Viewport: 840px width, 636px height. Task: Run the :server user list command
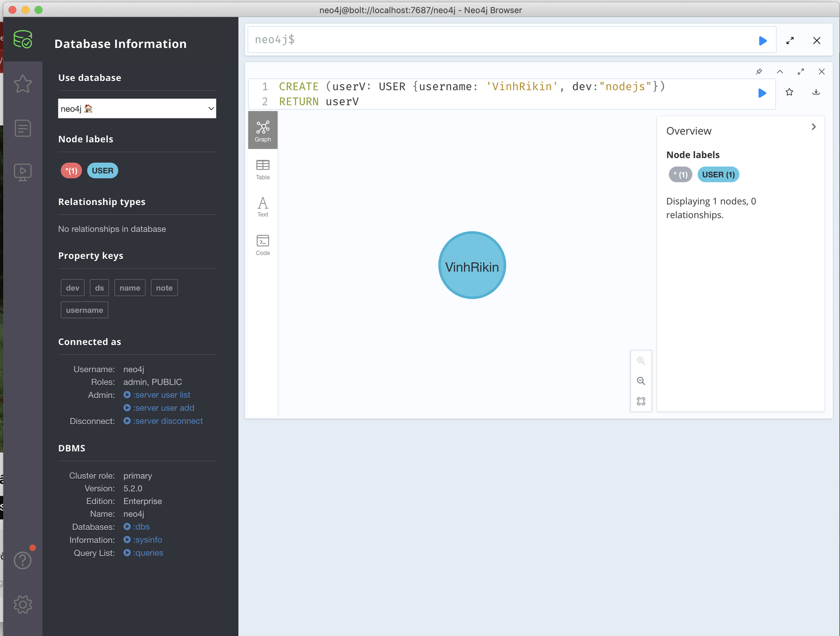(x=157, y=395)
